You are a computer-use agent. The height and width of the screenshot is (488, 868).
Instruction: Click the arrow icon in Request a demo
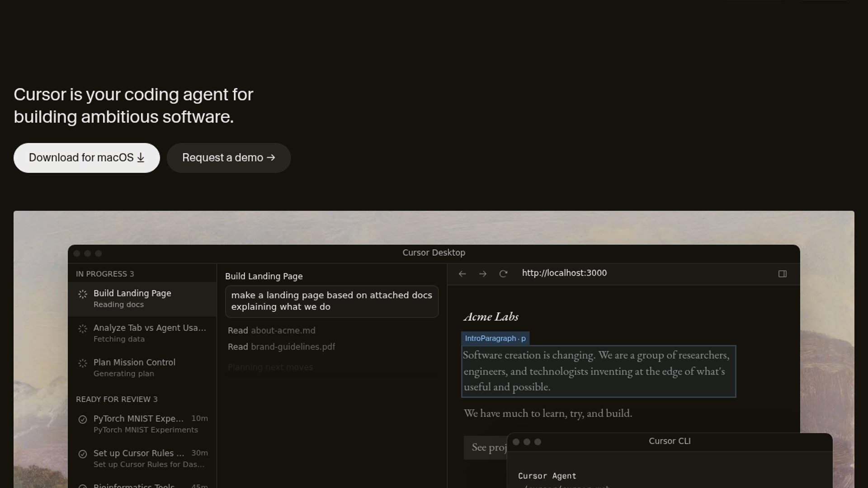(x=271, y=157)
